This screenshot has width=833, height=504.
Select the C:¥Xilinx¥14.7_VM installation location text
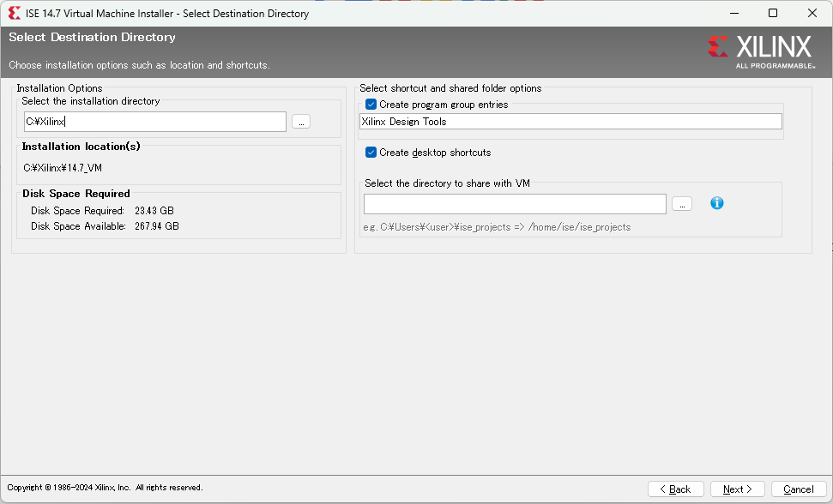[63, 168]
